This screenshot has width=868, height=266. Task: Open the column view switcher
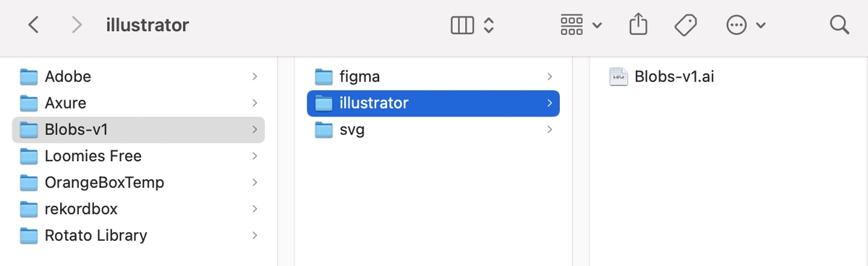click(x=472, y=26)
